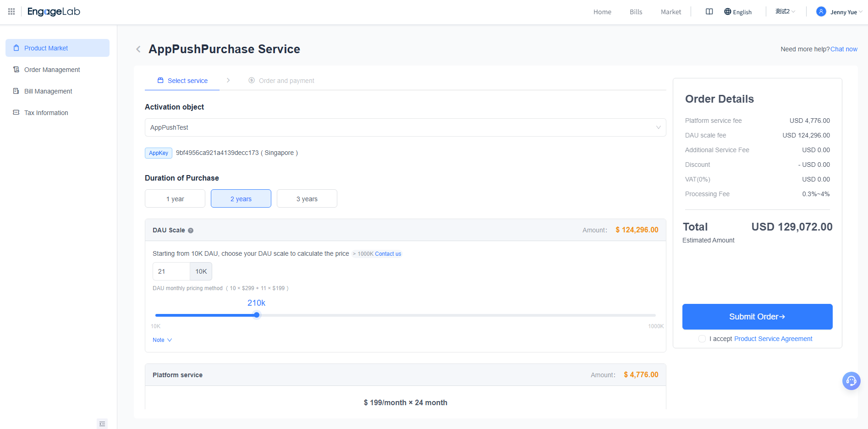Open the documentation book icon
Screen dimensions: 868x429
pyautogui.click(x=709, y=11)
